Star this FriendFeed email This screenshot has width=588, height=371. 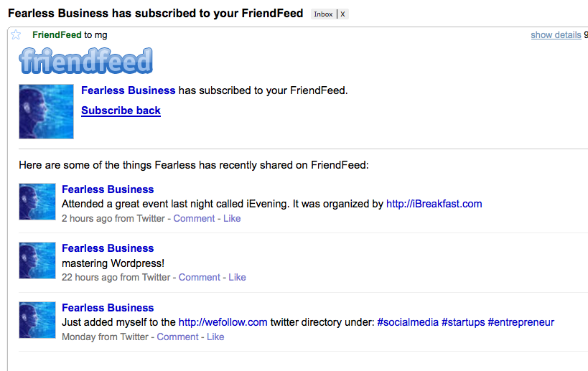pos(16,35)
